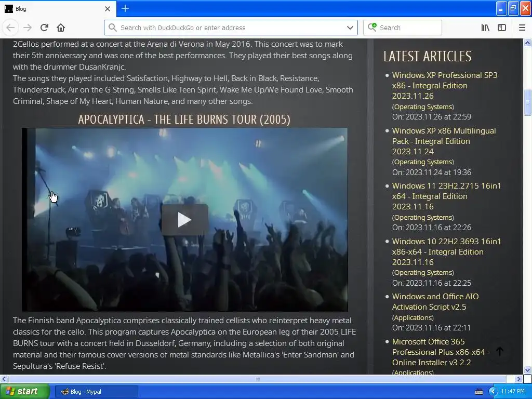Click date text 2023.11.26 at 22:59
The image size is (532, 399).
[x=438, y=117]
